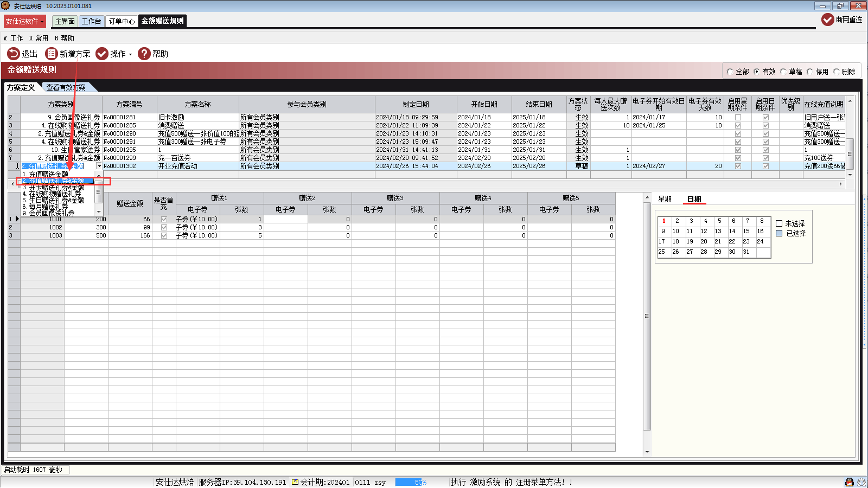Select the 全部 radio filter
The height and width of the screenshot is (488, 868).
(730, 72)
